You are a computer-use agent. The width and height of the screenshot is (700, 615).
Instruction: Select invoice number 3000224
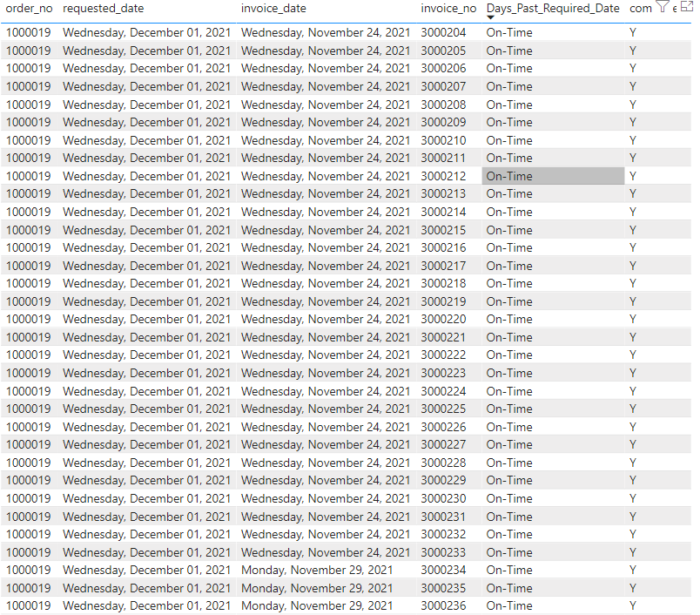click(x=443, y=391)
